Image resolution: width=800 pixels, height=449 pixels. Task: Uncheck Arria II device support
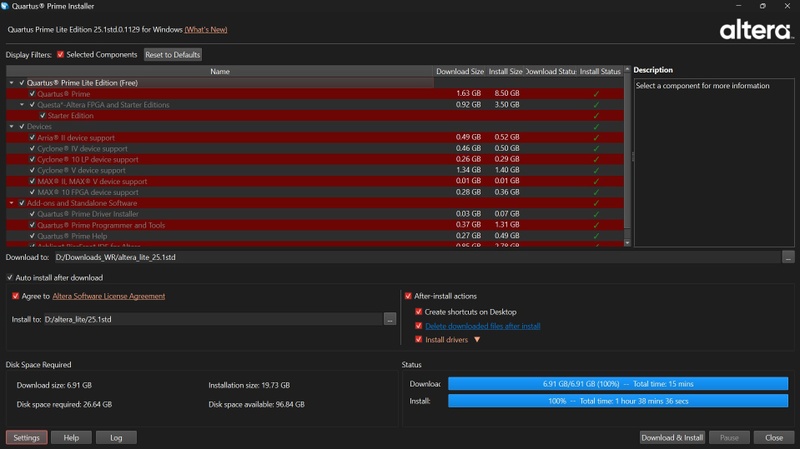[32, 138]
